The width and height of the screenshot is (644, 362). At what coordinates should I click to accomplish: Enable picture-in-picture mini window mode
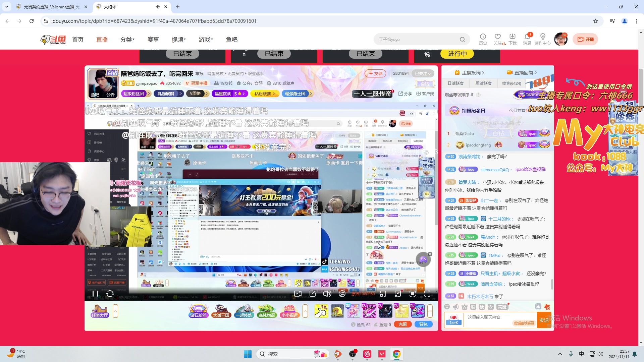pyautogui.click(x=383, y=294)
